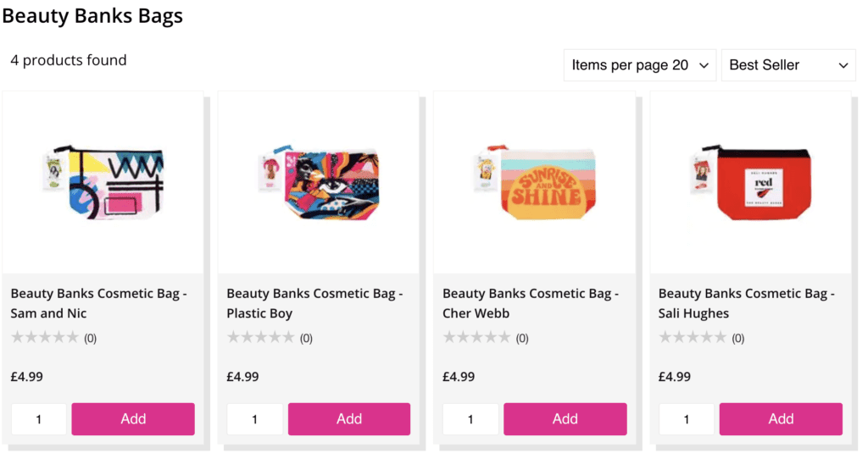The height and width of the screenshot is (459, 868).
Task: Click the Plastic Boy quantity field
Action: [255, 419]
